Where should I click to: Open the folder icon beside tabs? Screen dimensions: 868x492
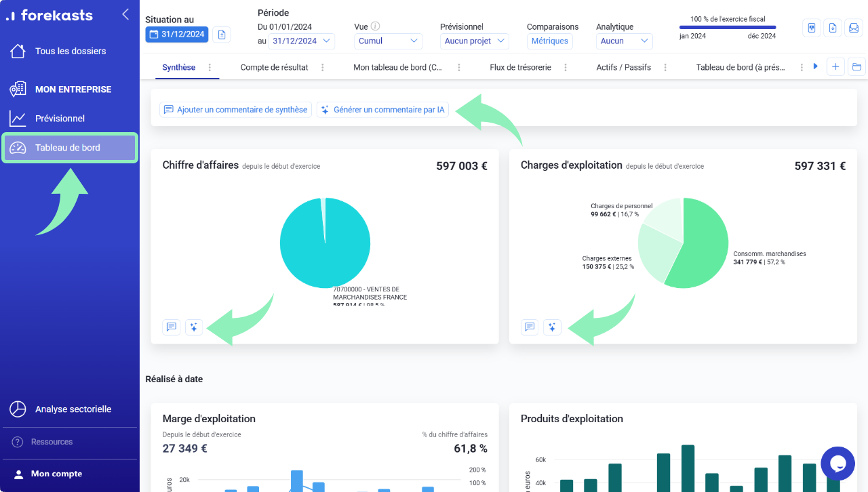pyautogui.click(x=856, y=66)
